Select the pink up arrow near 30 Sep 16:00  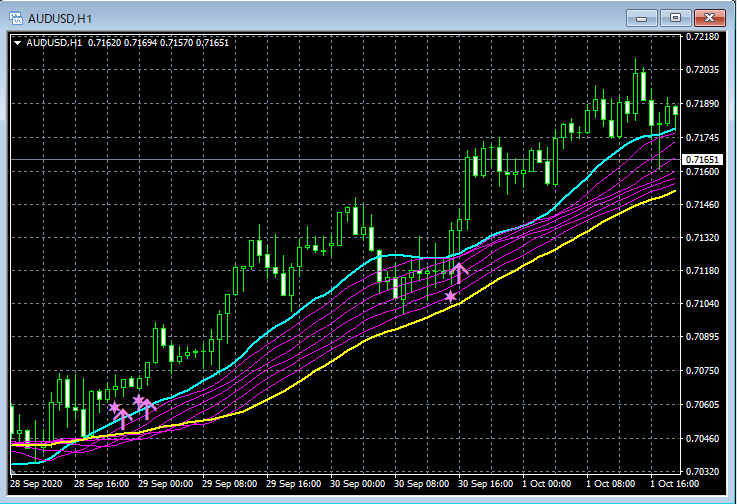459,273
